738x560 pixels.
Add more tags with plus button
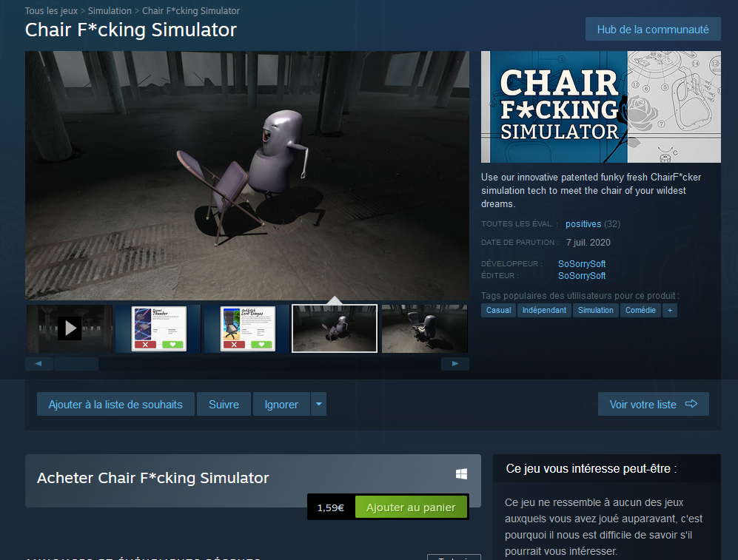pyautogui.click(x=670, y=310)
